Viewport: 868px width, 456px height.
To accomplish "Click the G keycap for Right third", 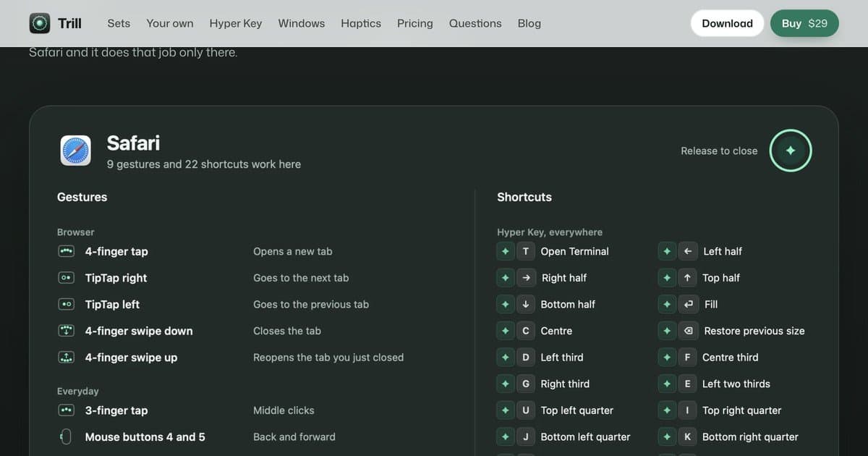I will (526, 384).
